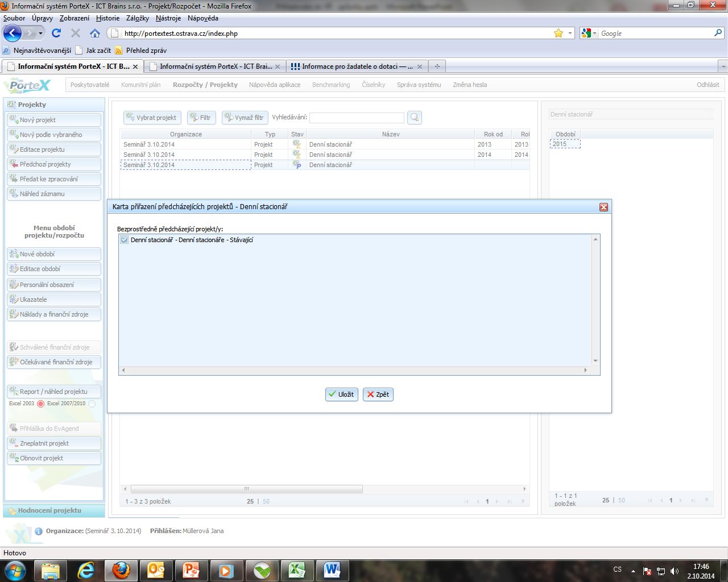Open PowerPoint from the taskbar

[192, 569]
